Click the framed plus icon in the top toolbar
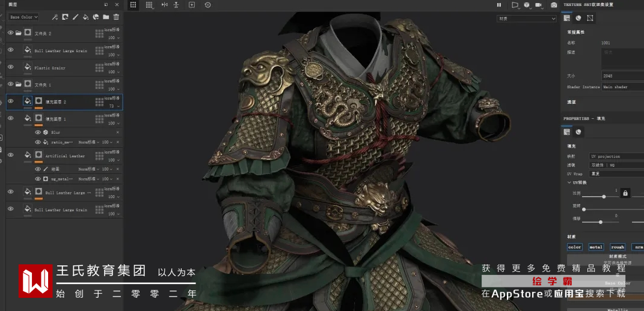The image size is (644, 311). click(x=192, y=5)
